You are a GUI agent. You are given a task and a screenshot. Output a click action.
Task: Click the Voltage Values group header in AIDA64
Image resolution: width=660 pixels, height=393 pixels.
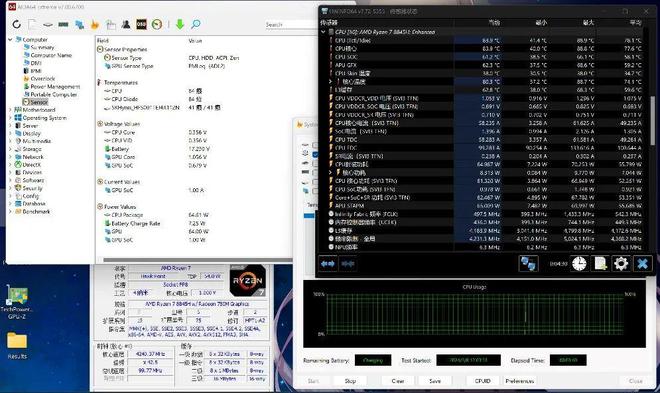[x=118, y=124]
